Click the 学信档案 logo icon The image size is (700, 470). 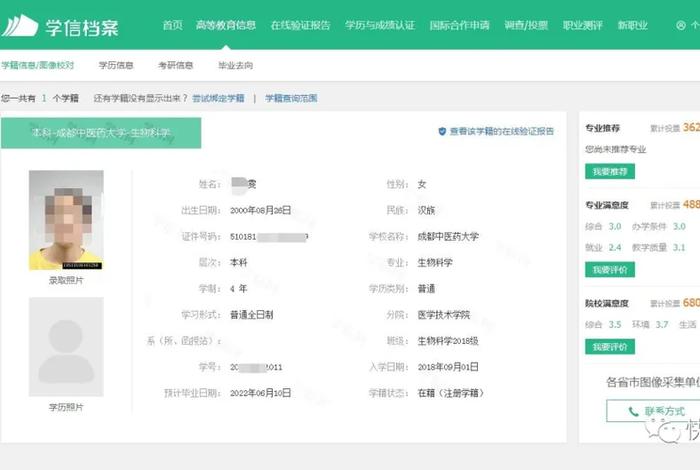coord(20,26)
